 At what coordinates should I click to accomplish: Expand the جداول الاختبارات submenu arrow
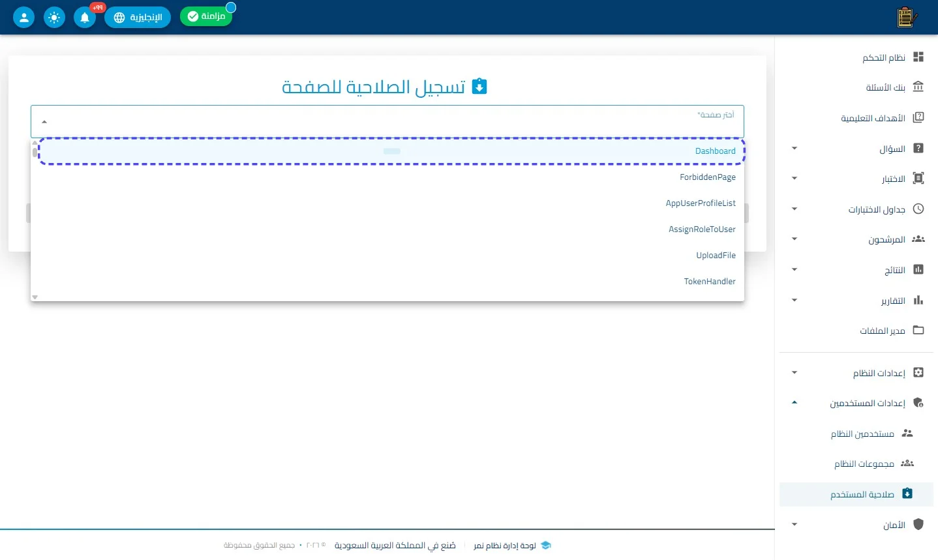tap(794, 209)
